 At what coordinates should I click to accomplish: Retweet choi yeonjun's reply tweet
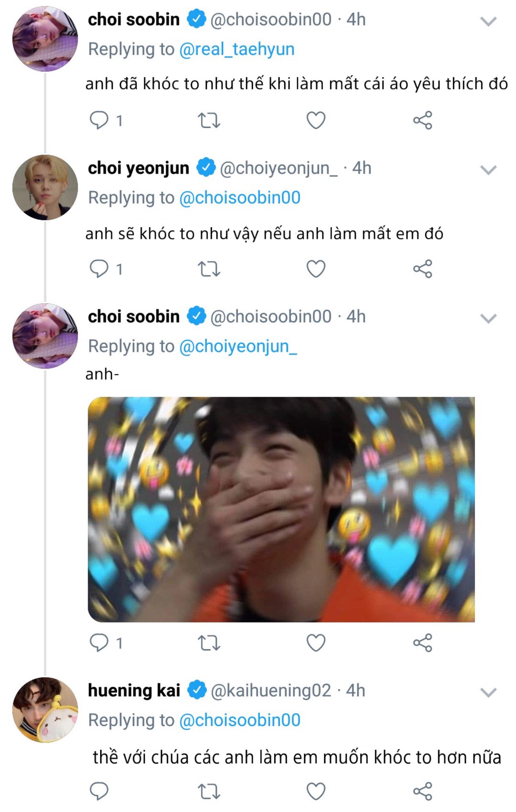(209, 269)
